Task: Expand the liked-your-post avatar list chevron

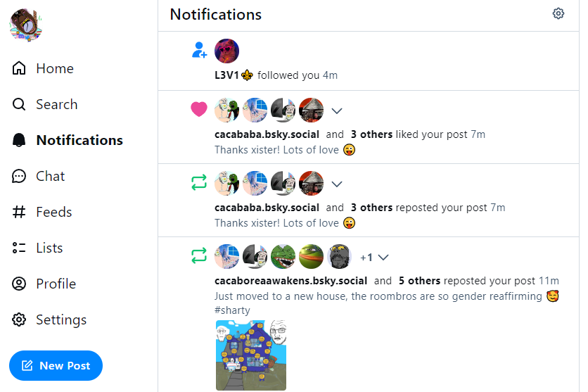Action: [x=337, y=110]
